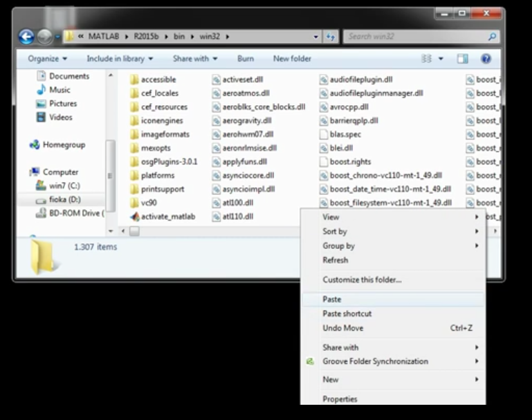Screen dimensions: 532x420
Task: Click the refresh button beside address bar
Action: (x=331, y=37)
